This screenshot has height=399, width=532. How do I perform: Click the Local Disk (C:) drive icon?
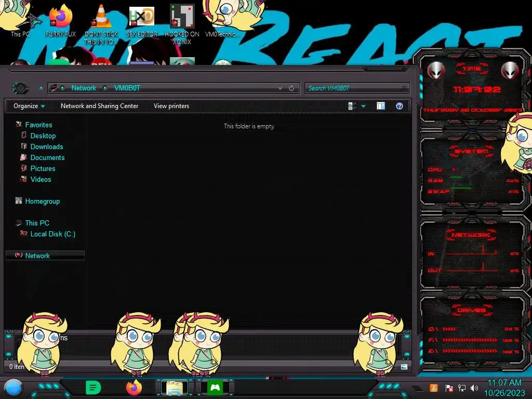[24, 233]
